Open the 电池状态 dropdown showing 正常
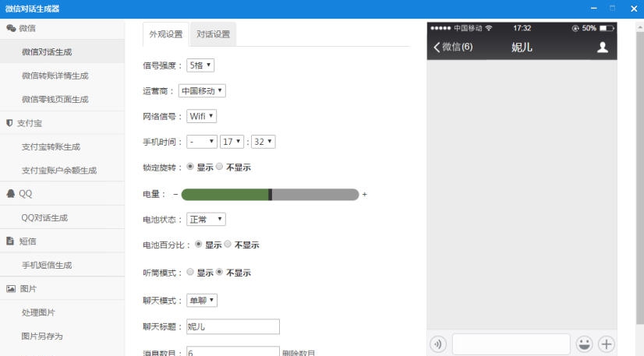 pos(206,219)
